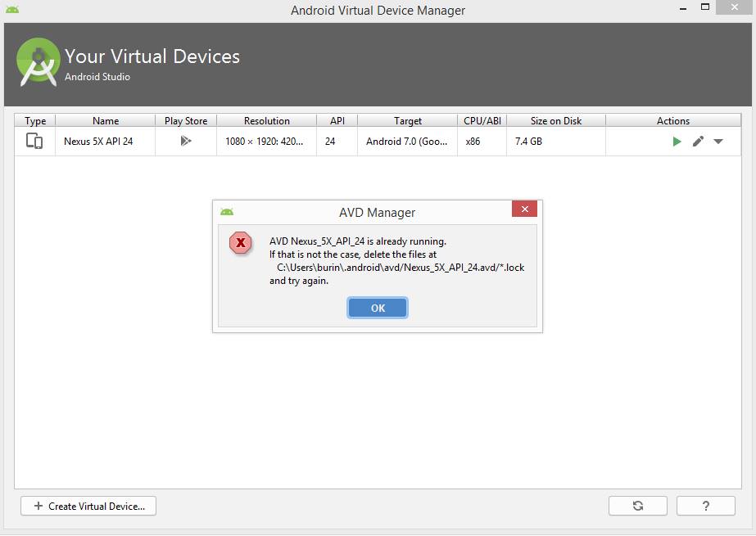Viewport: 756px width, 536px height.
Task: Click the CPU/ABI column header
Action: (x=482, y=120)
